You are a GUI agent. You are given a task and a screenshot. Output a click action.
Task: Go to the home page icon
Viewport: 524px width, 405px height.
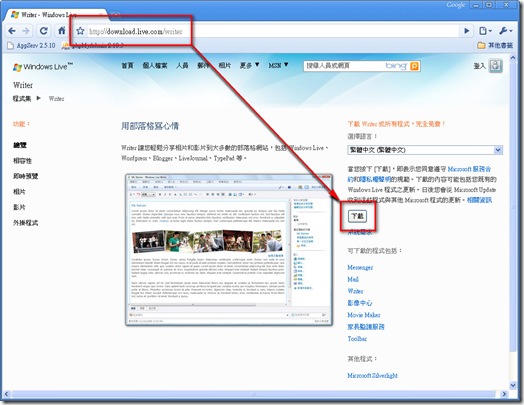point(61,31)
